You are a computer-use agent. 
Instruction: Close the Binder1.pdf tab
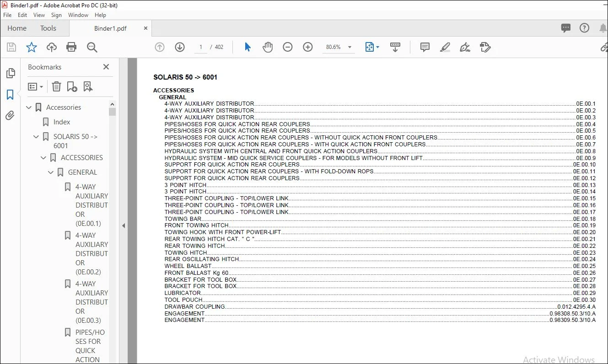(x=146, y=28)
